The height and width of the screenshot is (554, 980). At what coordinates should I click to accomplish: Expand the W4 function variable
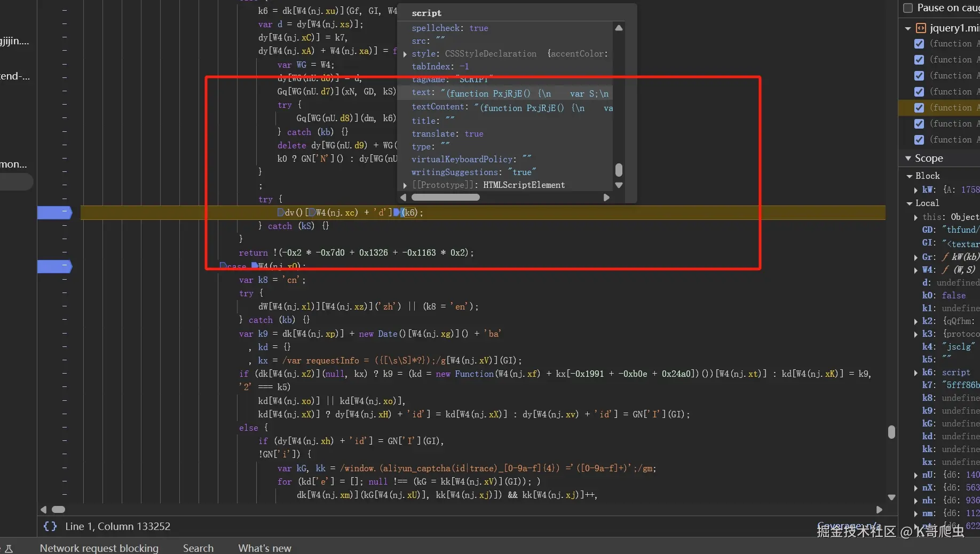[x=916, y=270]
